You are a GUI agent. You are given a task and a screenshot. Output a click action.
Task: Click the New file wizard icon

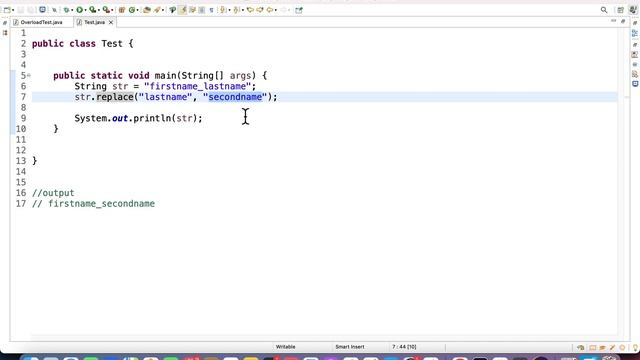tap(7, 10)
